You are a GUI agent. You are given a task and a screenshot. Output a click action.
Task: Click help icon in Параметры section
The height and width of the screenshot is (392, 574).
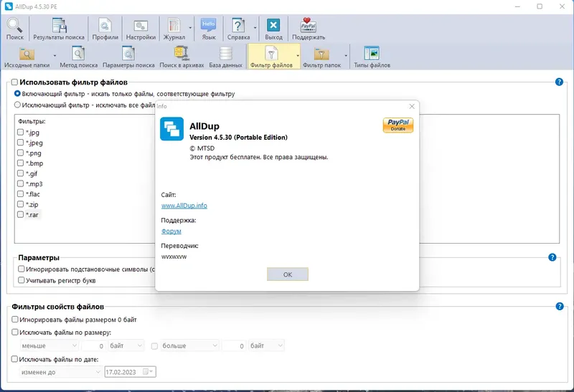(552, 257)
